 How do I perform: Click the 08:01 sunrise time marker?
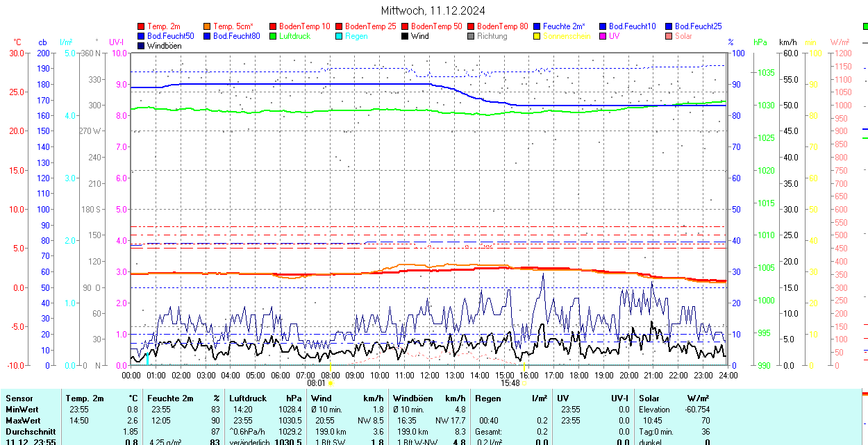pos(317,383)
